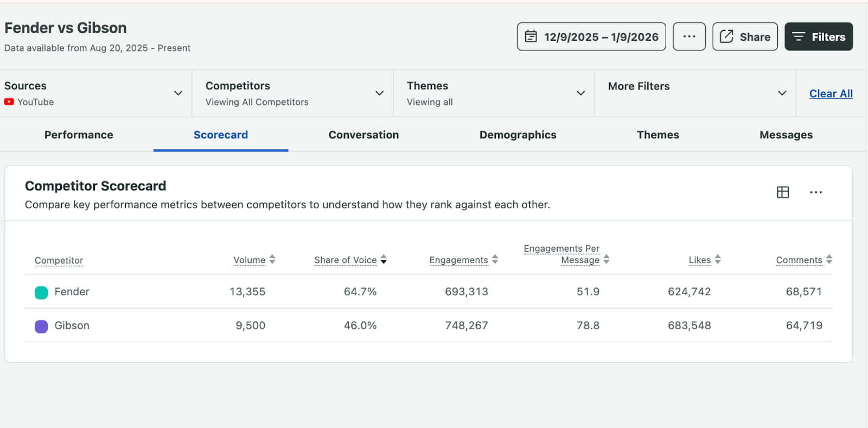
Task: Click Gibson's engagements per message 78.8
Action: point(588,325)
